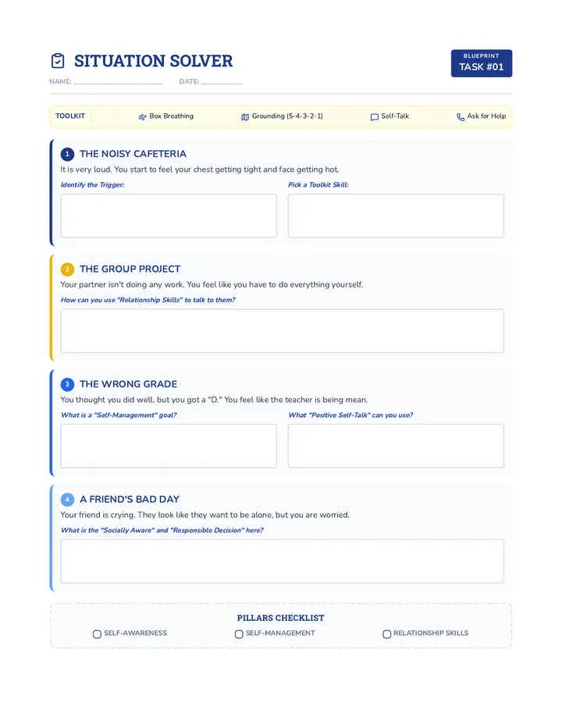
Task: Click the Self-Talk speech bubble icon
Action: click(x=375, y=117)
